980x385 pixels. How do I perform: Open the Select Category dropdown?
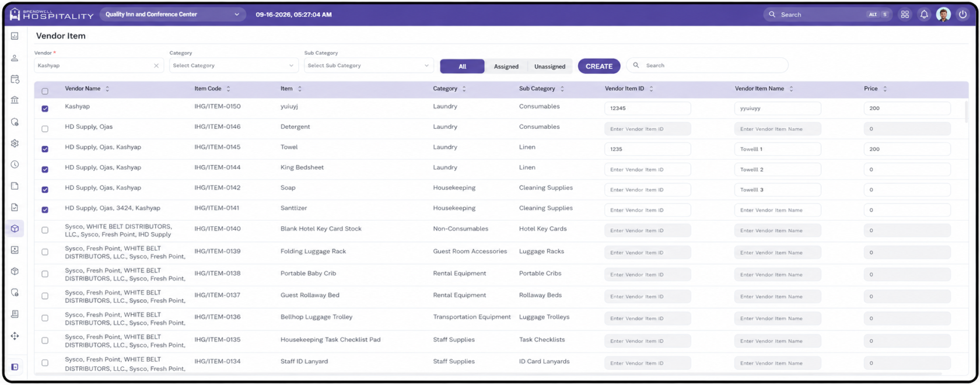click(233, 65)
